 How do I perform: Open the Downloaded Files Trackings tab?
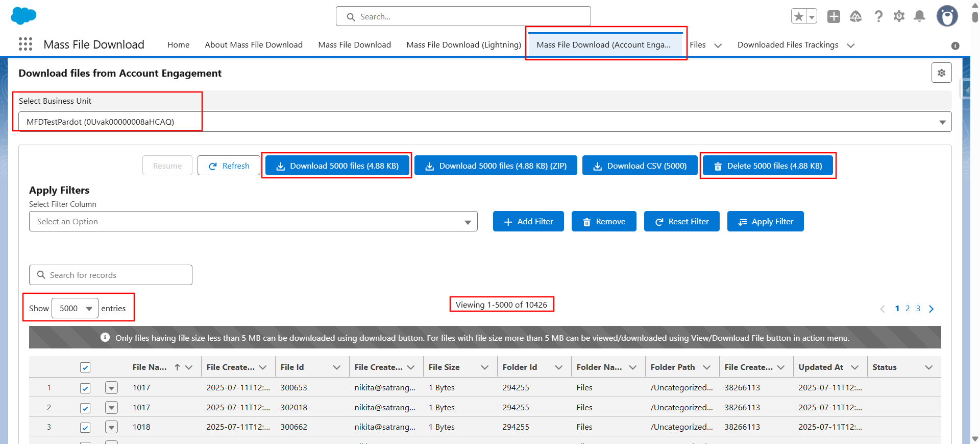click(788, 45)
